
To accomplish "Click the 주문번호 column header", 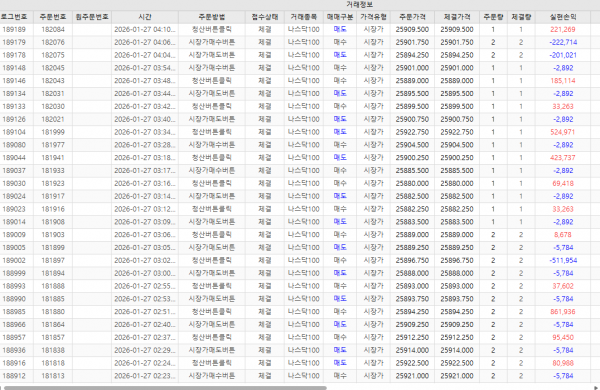I will tap(53, 17).
